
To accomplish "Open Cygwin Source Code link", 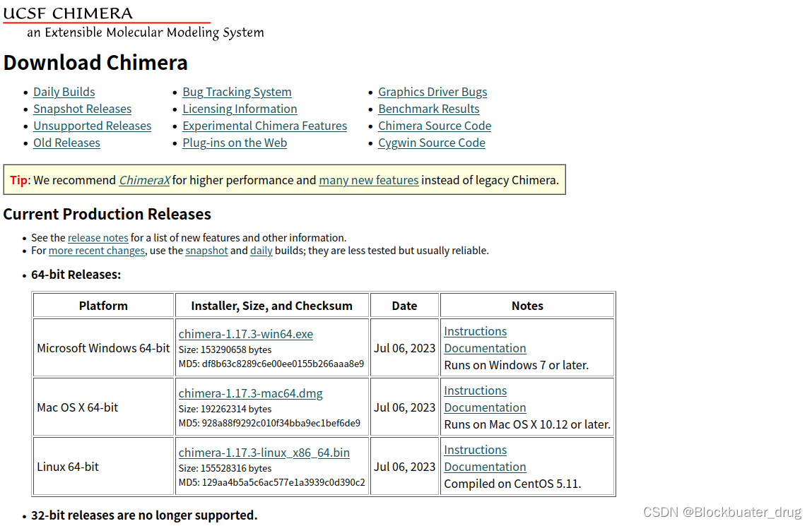I will [431, 143].
